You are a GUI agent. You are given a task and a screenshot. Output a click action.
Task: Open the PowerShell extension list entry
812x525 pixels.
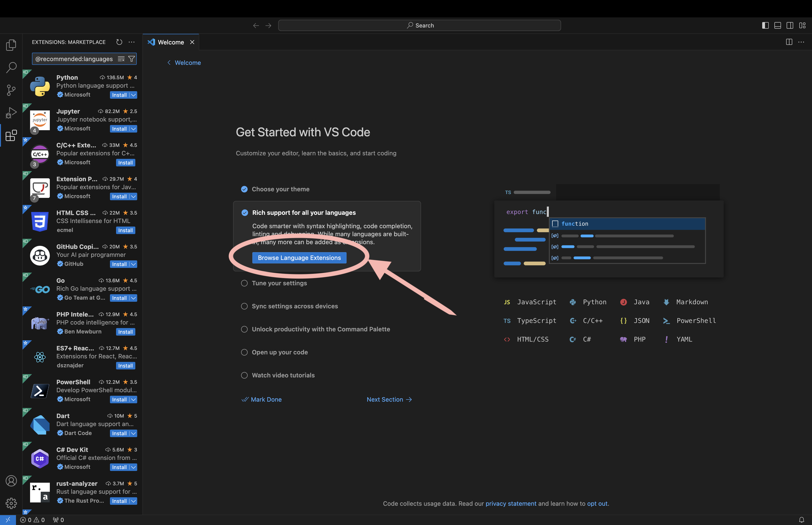(x=82, y=391)
